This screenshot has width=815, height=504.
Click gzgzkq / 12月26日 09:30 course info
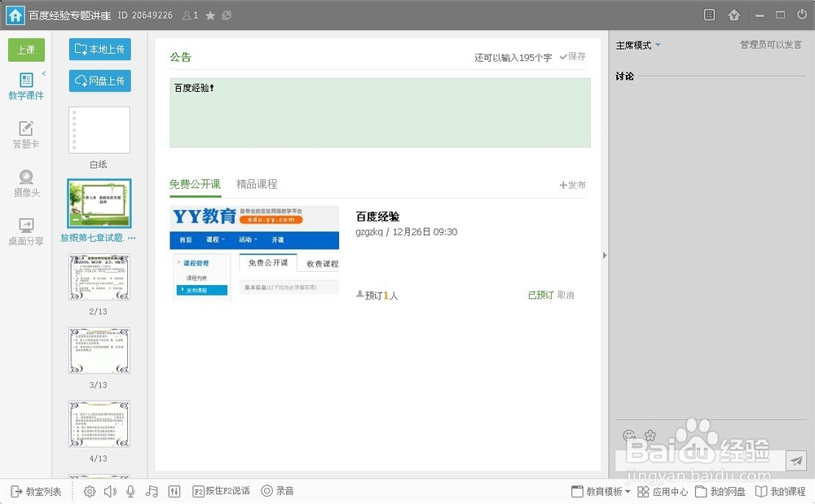pyautogui.click(x=407, y=232)
